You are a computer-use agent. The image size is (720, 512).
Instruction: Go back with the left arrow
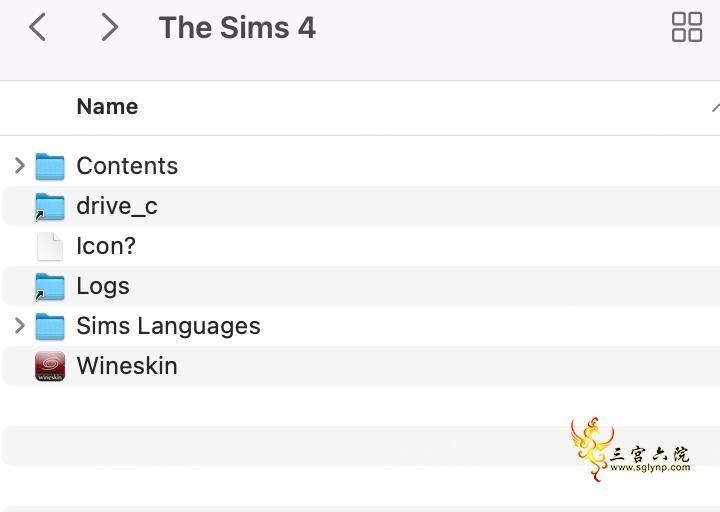pyautogui.click(x=37, y=27)
